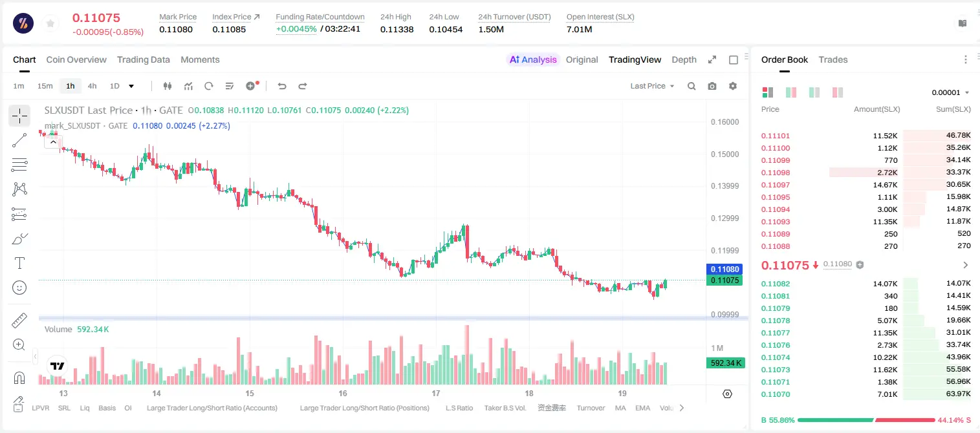This screenshot has height=433, width=980.
Task: Select the ruler measure tool
Action: pos(19,320)
